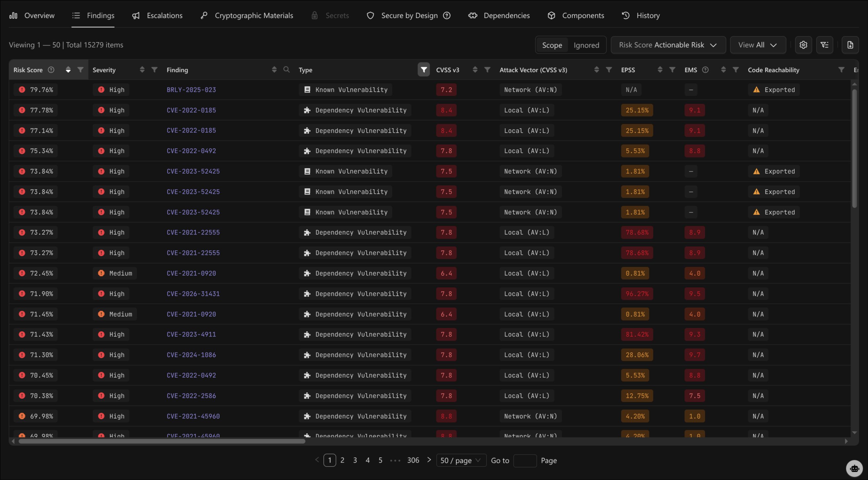The width and height of the screenshot is (868, 480).
Task: Click Exported tag in BRLY-2025-023 row
Action: (x=774, y=89)
